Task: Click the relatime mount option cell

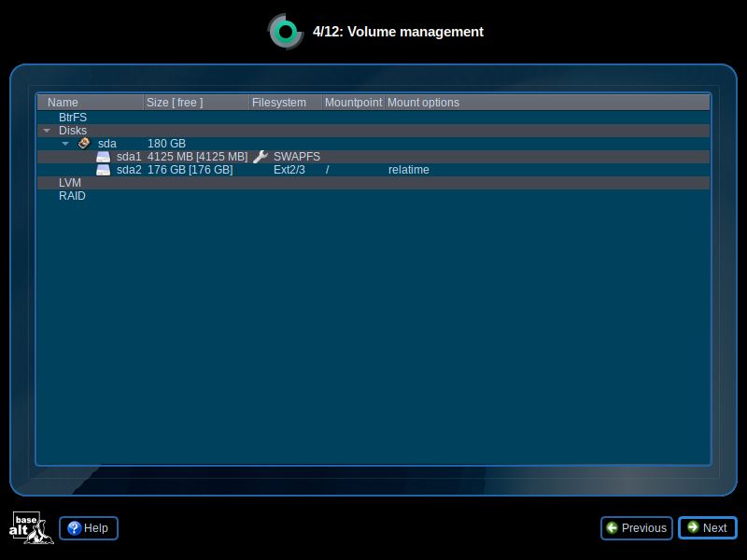Action: pyautogui.click(x=409, y=170)
